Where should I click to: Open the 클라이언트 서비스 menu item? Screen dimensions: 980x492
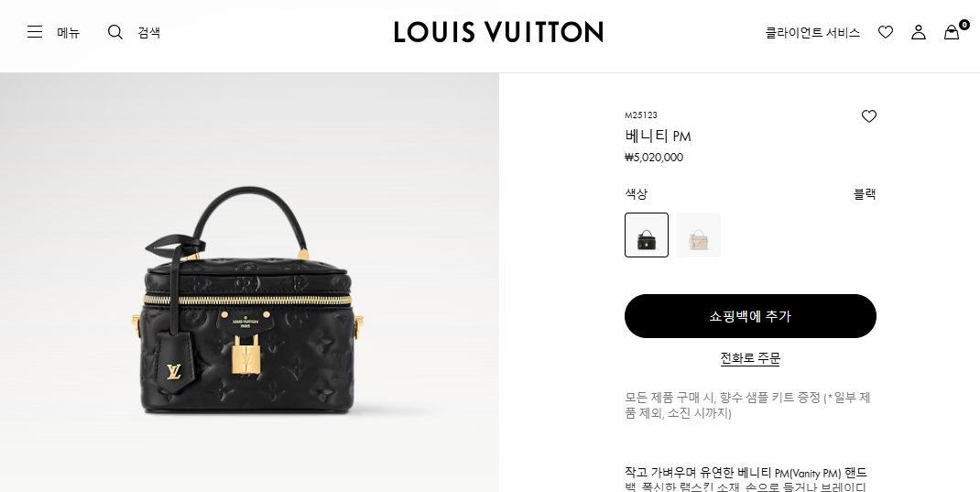click(x=812, y=32)
